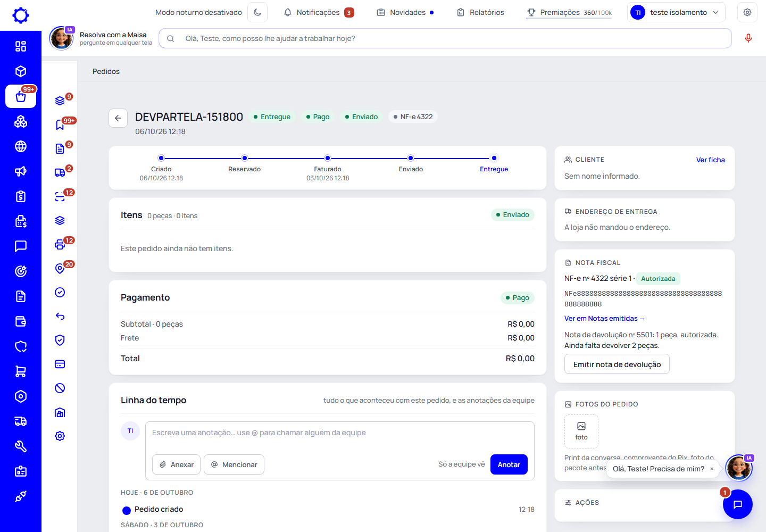Click the Maisa assistant search field
Image resolution: width=766 pixels, height=532 pixels.
tap(445, 38)
